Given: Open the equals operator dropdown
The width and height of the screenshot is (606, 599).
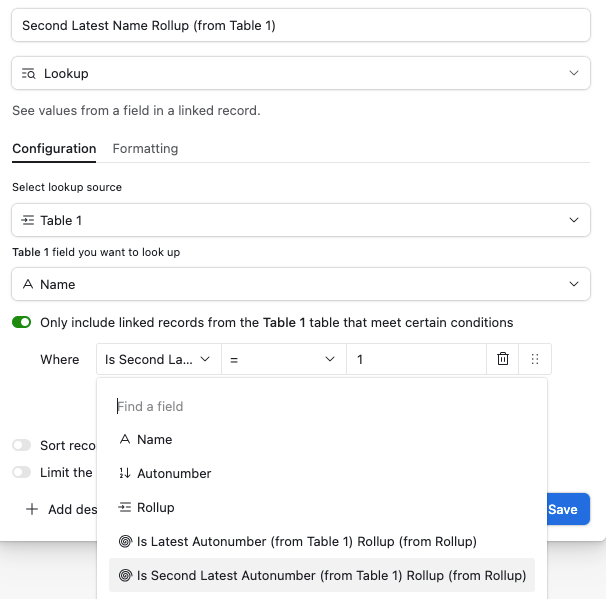Looking at the screenshot, I should click(x=284, y=359).
